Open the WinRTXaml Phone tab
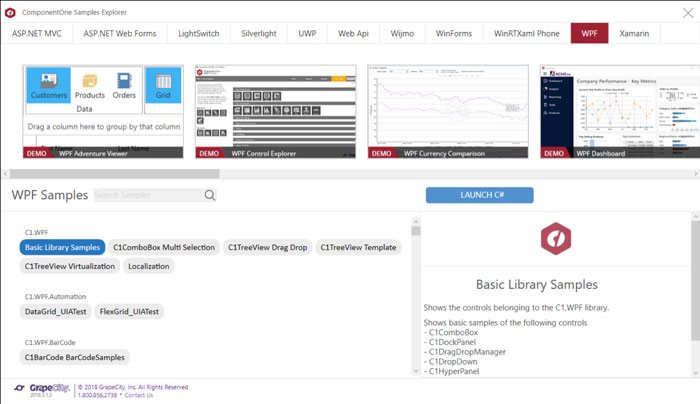 526,33
